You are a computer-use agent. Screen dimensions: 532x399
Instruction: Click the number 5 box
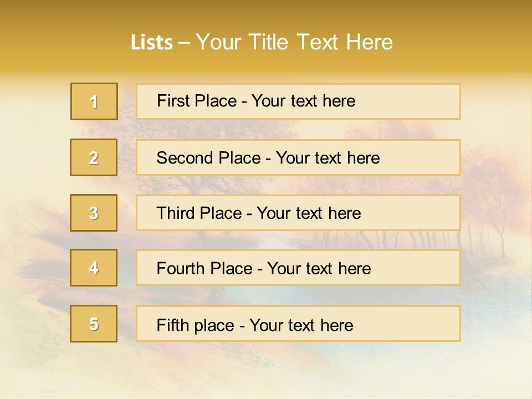pyautogui.click(x=94, y=324)
